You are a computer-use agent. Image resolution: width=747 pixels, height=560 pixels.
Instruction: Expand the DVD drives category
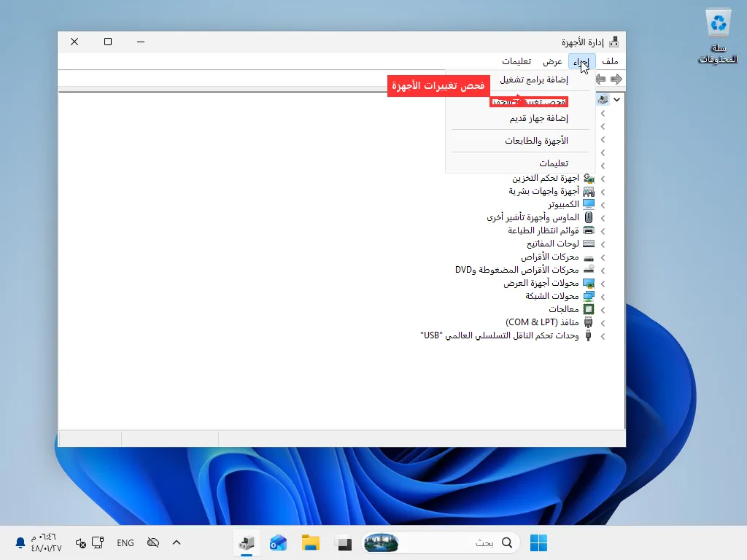tap(603, 271)
